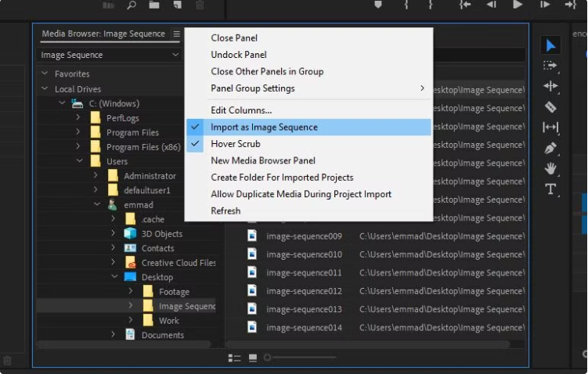Click the search magnifier icon
This screenshot has width=588, height=374.
pos(132,5)
